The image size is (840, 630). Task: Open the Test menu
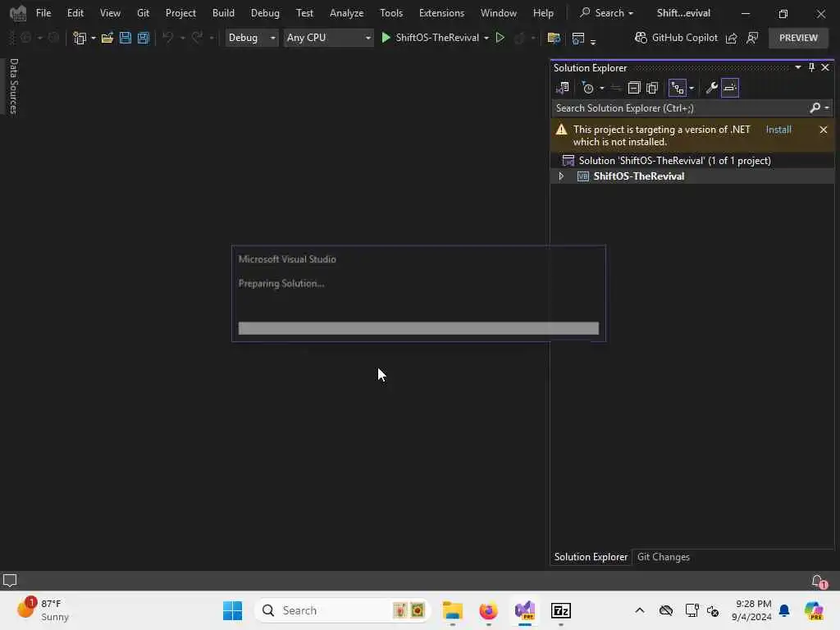coord(304,13)
